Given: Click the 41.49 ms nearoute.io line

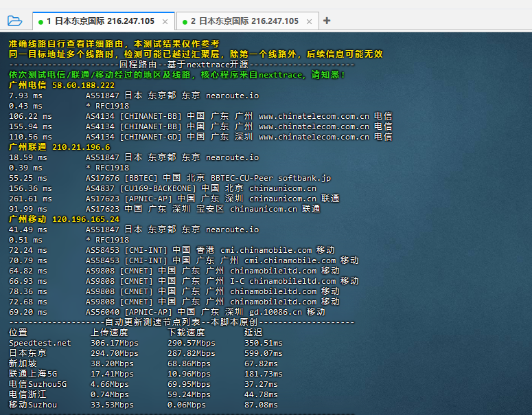Looking at the screenshot, I should point(134,229).
